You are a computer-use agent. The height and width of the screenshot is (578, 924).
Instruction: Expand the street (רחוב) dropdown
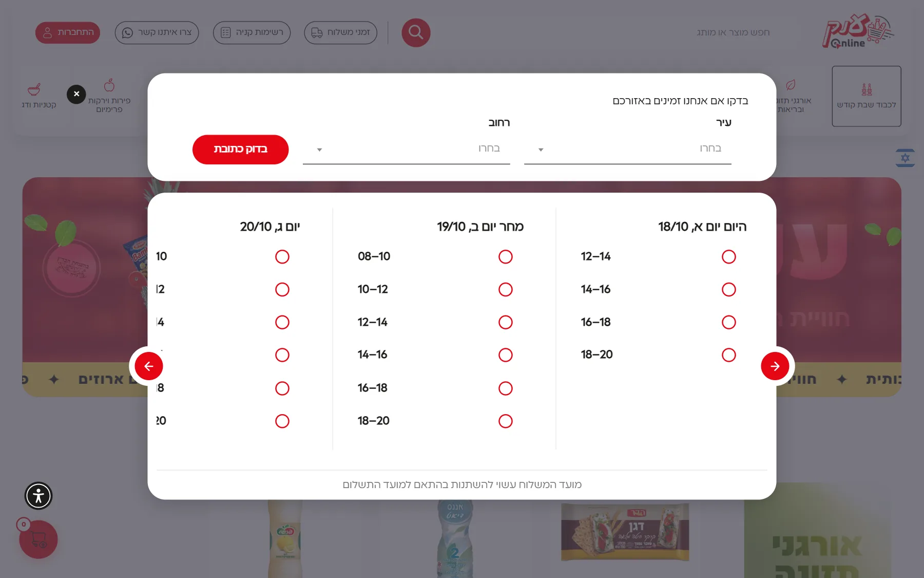tap(406, 149)
